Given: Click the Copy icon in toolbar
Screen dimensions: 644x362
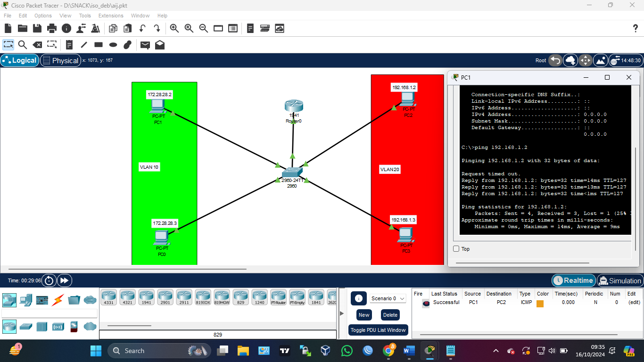Looking at the screenshot, I should [x=113, y=28].
